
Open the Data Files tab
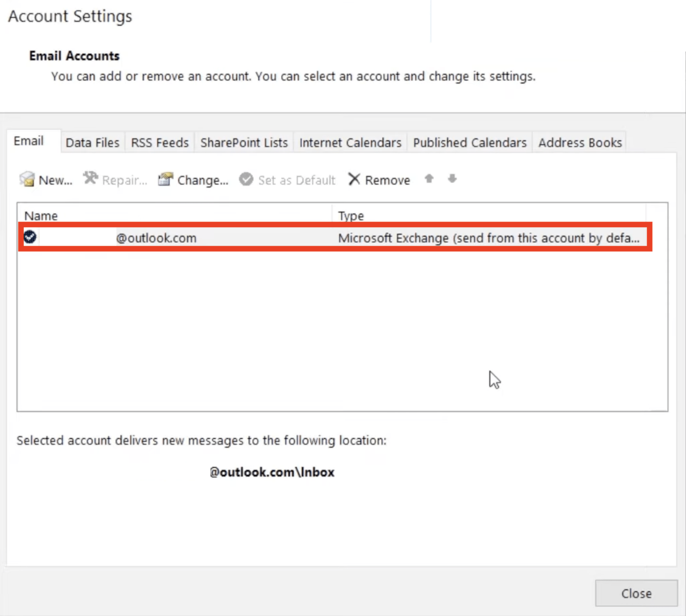tap(93, 142)
